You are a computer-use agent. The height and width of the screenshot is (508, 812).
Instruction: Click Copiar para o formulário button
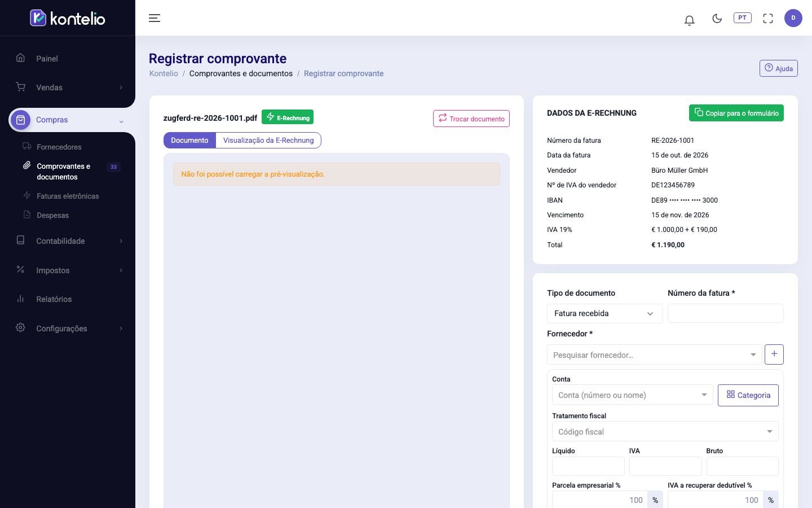[x=736, y=113]
